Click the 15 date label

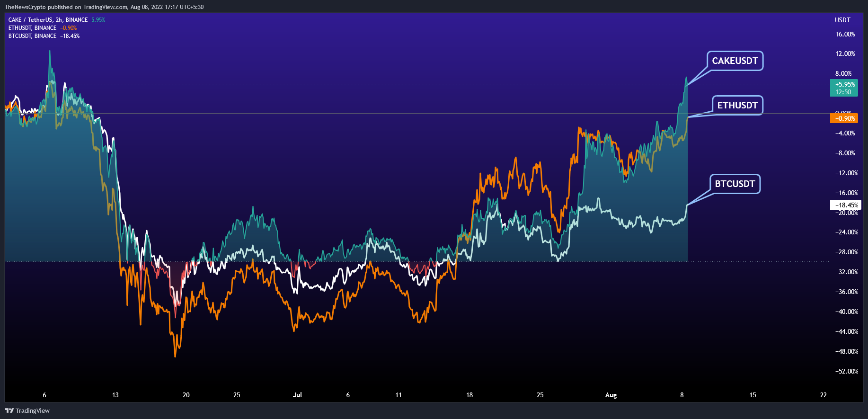coord(753,395)
